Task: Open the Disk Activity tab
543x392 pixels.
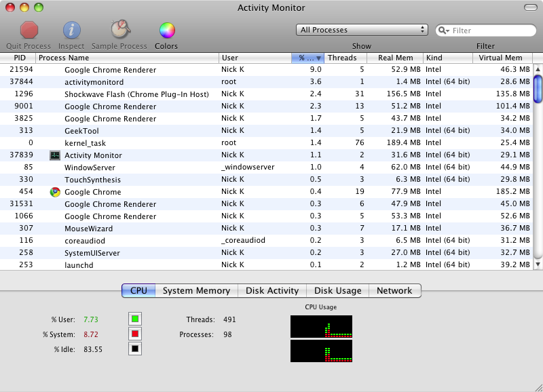Action: (x=272, y=291)
